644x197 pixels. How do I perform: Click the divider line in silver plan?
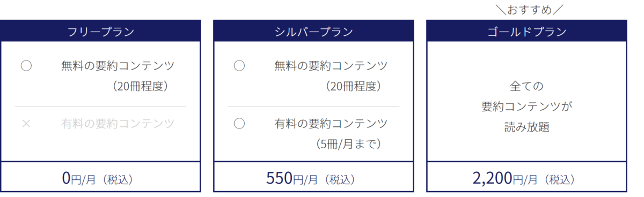point(313,107)
